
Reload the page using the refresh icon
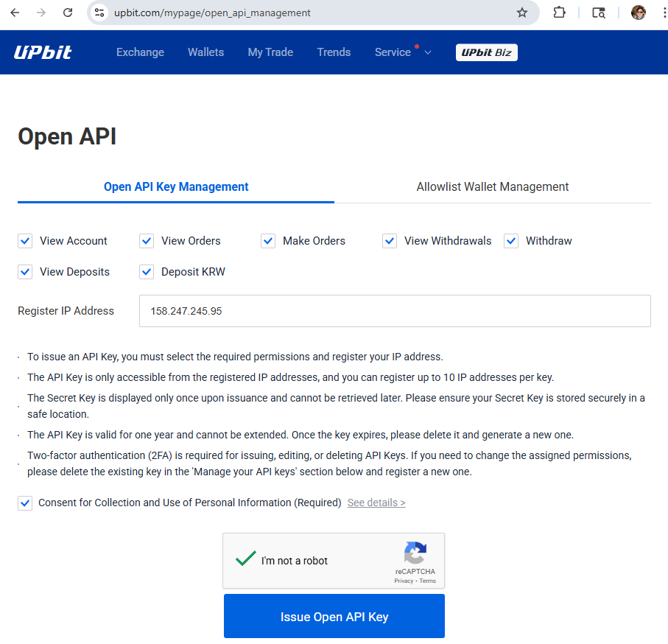pos(67,13)
